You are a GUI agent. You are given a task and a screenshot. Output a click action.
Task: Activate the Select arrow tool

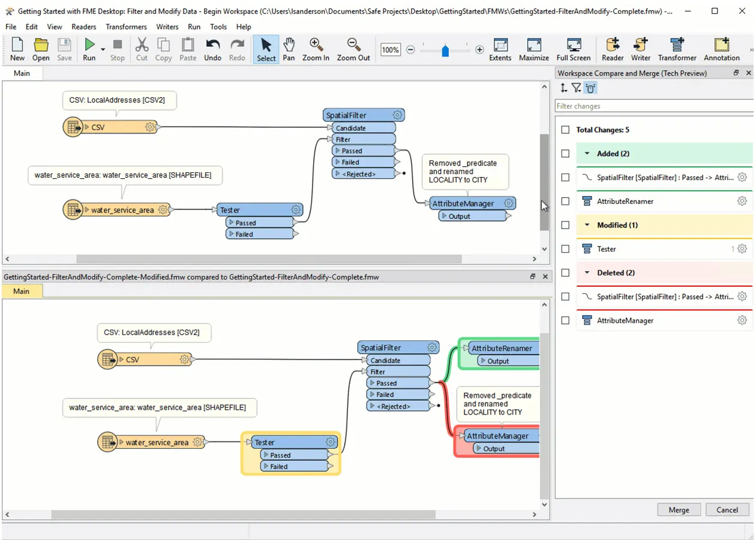[266, 45]
